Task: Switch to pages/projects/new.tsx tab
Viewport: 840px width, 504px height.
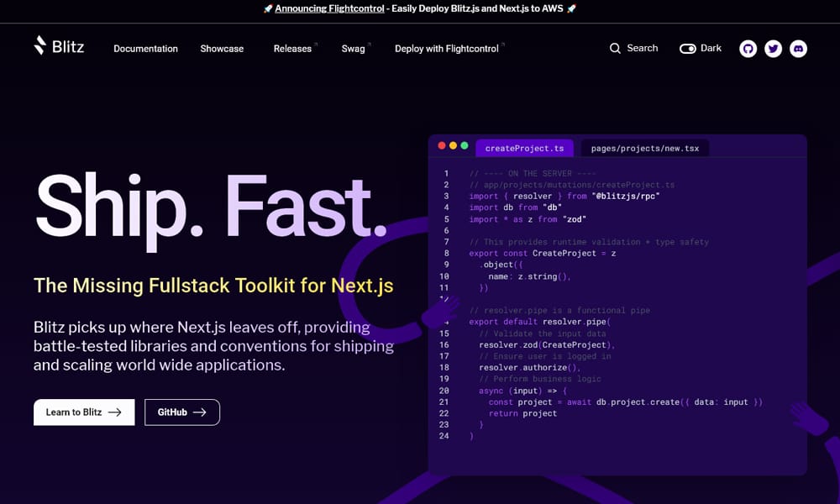Action: (645, 149)
